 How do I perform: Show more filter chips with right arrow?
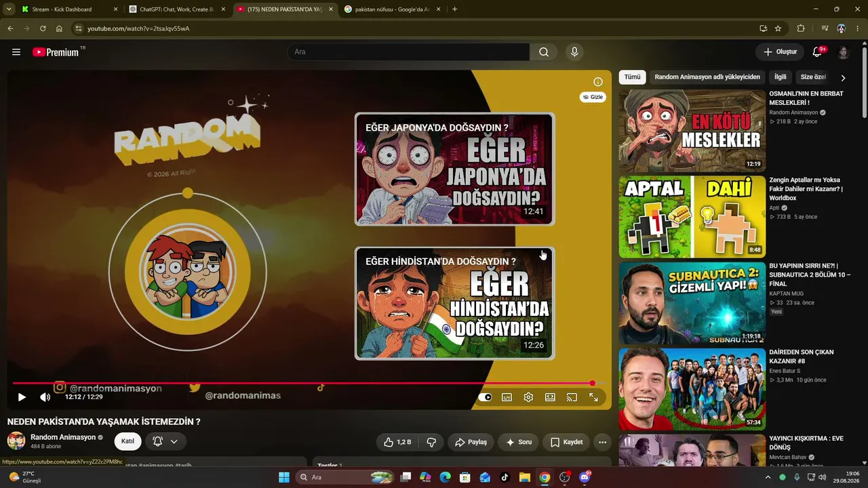[843, 78]
